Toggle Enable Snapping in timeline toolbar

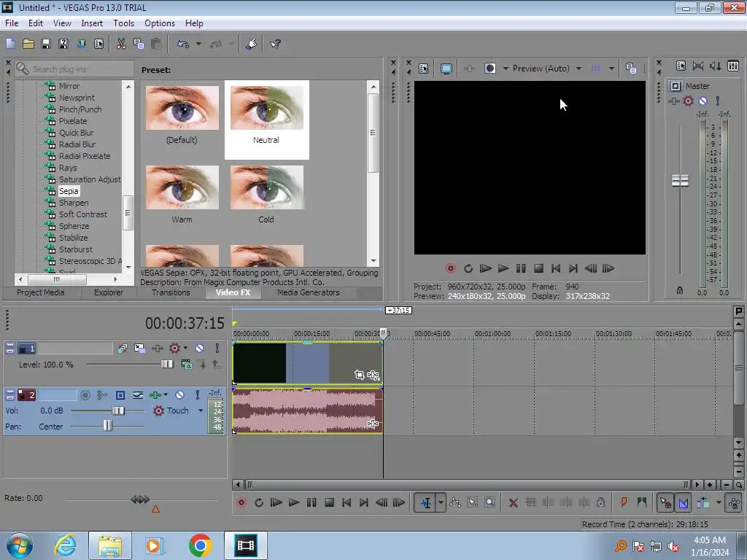coord(665,502)
